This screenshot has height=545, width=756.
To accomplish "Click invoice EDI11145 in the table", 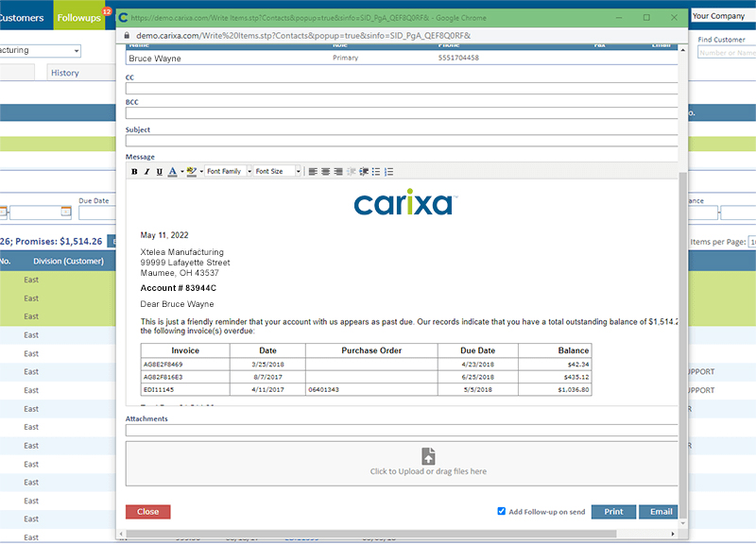I will 159,389.
